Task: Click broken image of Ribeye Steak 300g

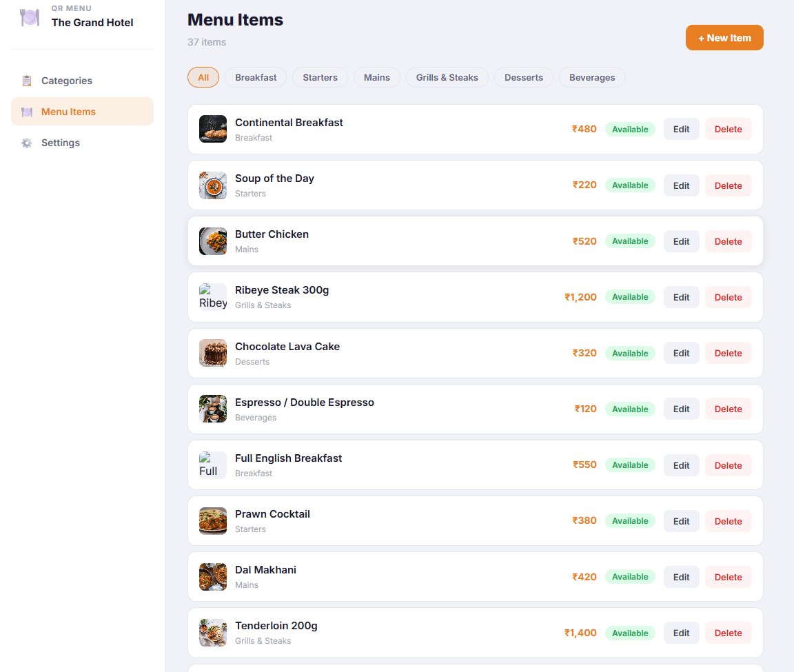Action: [213, 297]
